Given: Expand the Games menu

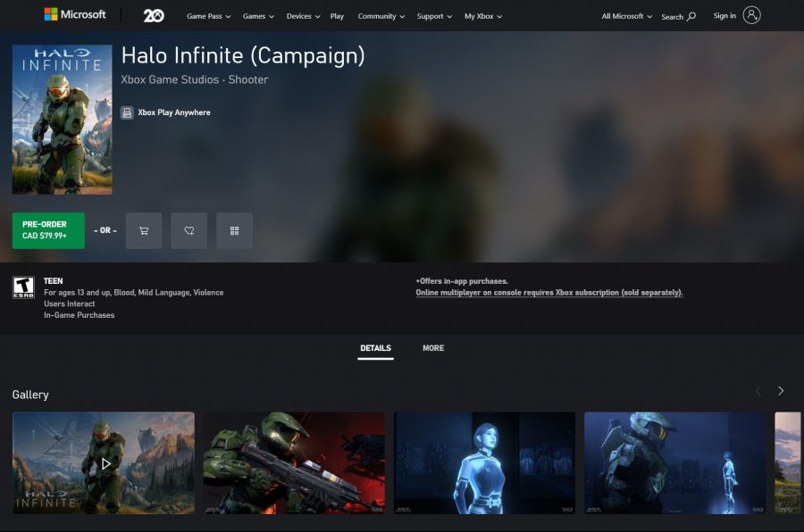Looking at the screenshot, I should (258, 16).
